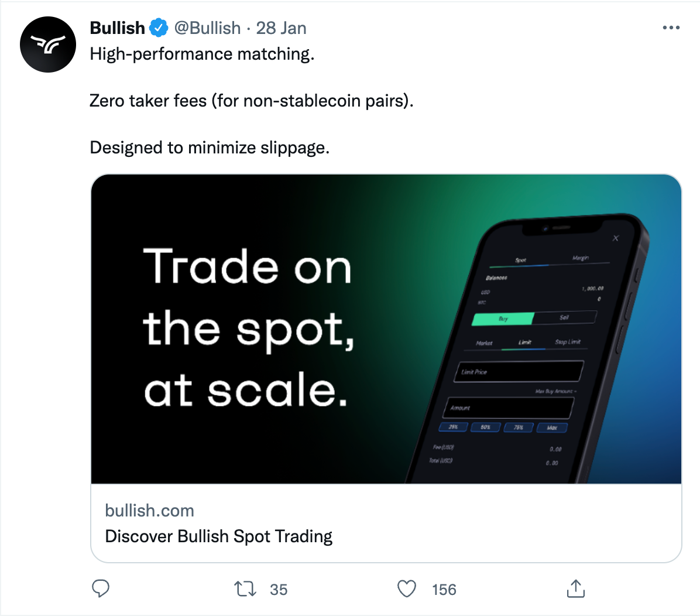Open the three-dot more options menu
Image resolution: width=700 pixels, height=616 pixels.
pos(671,28)
